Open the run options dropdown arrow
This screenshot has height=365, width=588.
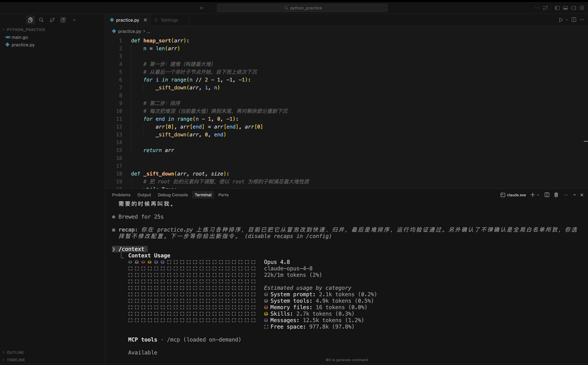(x=567, y=20)
